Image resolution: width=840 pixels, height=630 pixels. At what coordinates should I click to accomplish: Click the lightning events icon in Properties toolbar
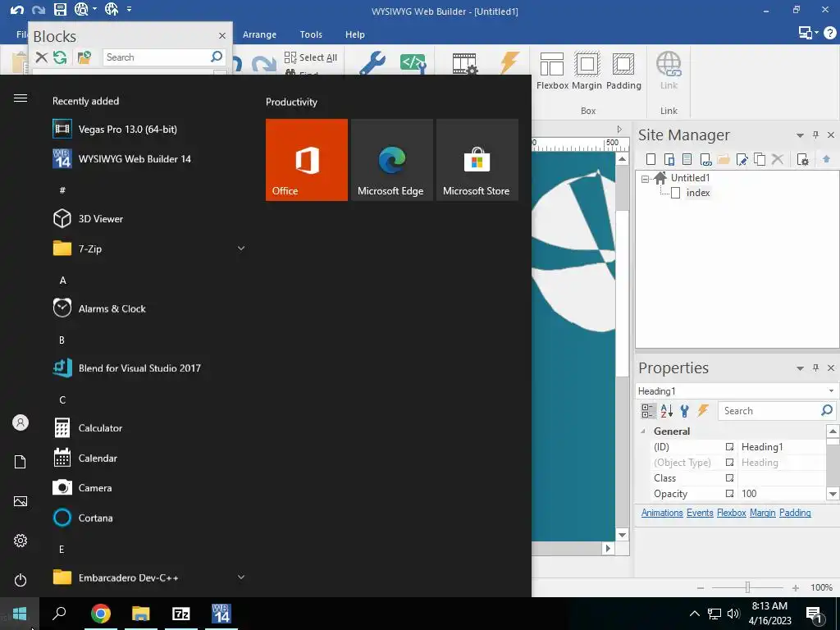703,411
